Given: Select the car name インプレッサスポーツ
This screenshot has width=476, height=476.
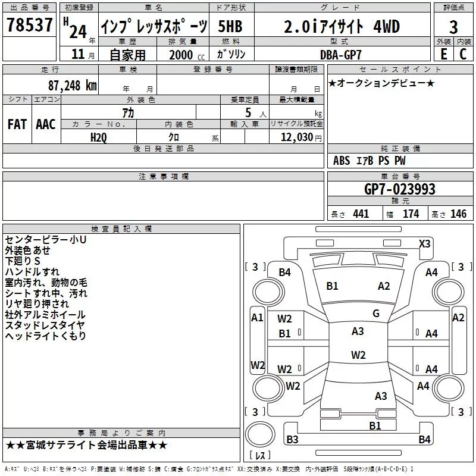Looking at the screenshot, I should pos(154,26).
